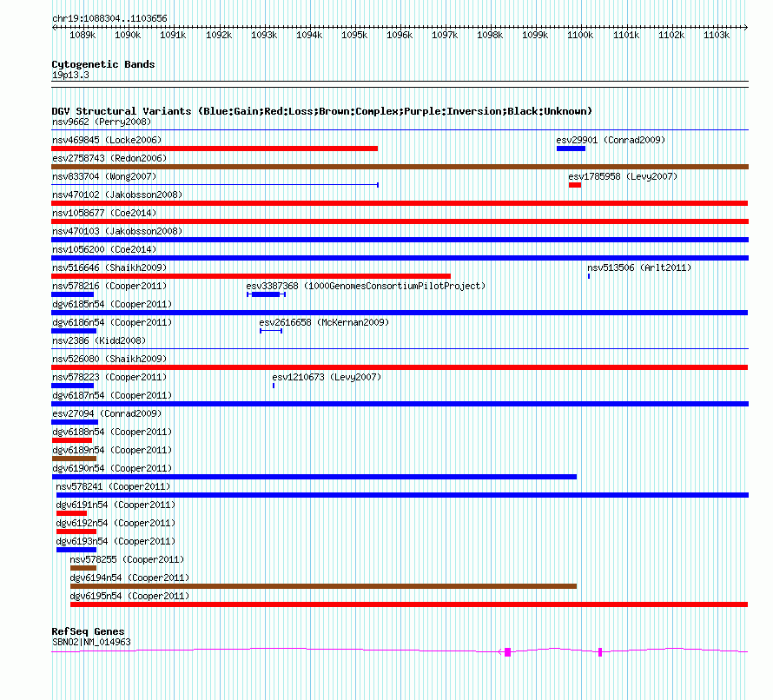Open esv3387368 1000GenomesConsortiumPilotProject label
Image resolution: width=773 pixels, height=700 pixels.
366,286
